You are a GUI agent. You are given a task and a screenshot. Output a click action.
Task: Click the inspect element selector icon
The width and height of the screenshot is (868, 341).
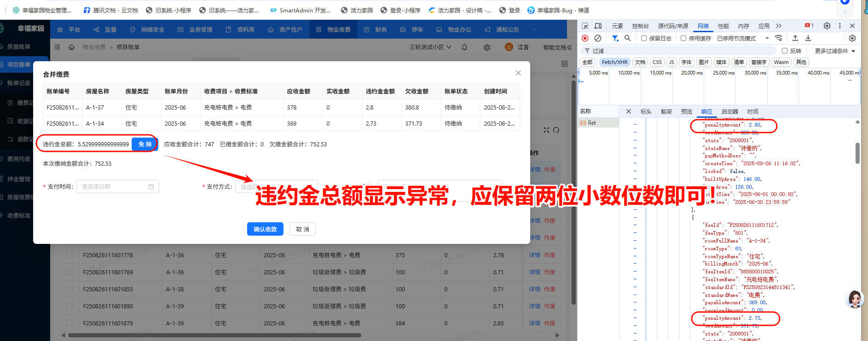click(x=585, y=26)
